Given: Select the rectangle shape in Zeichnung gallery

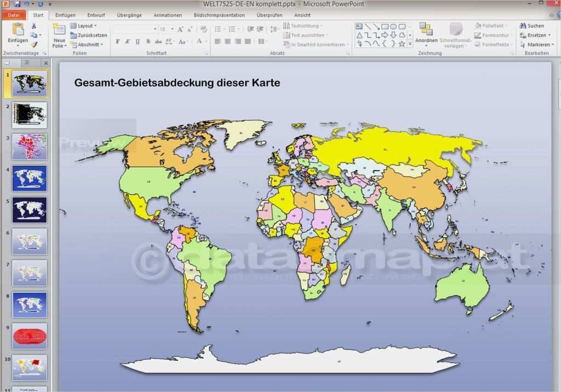Looking at the screenshot, I should 385,26.
